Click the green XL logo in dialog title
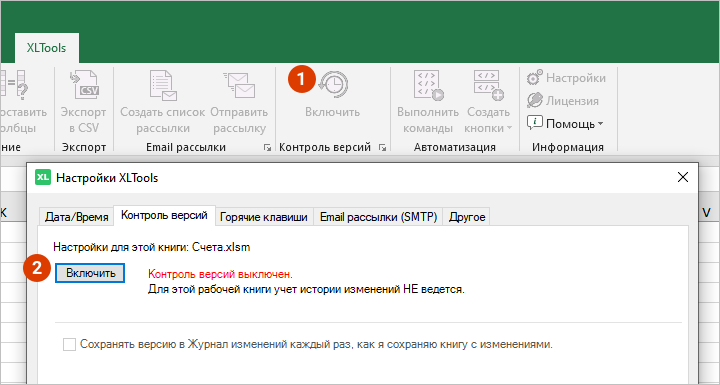 click(43, 177)
